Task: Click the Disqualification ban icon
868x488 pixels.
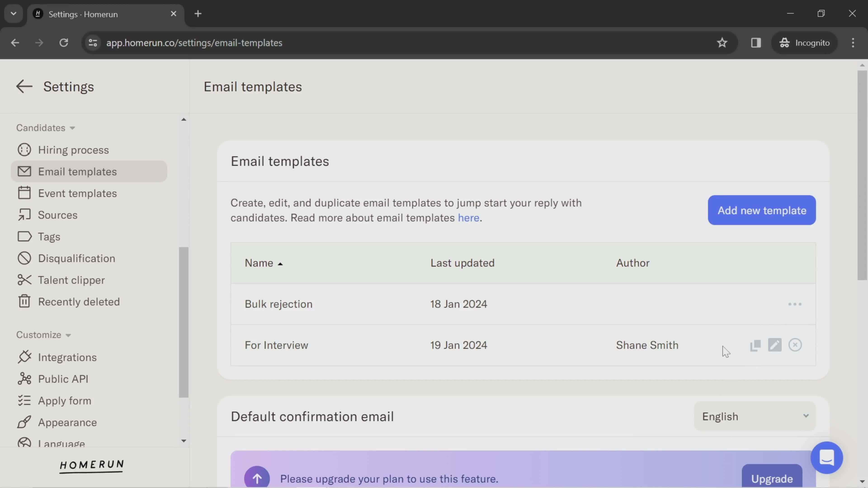Action: click(x=24, y=258)
